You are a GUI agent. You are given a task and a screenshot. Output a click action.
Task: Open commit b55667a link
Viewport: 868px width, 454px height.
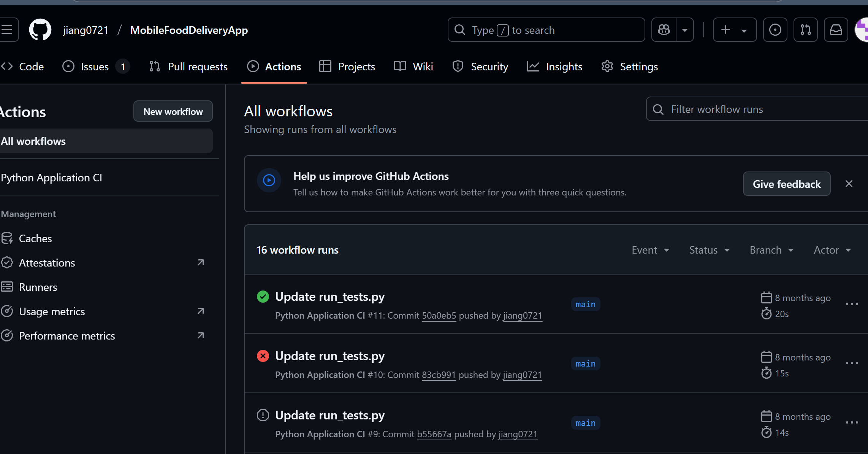434,434
